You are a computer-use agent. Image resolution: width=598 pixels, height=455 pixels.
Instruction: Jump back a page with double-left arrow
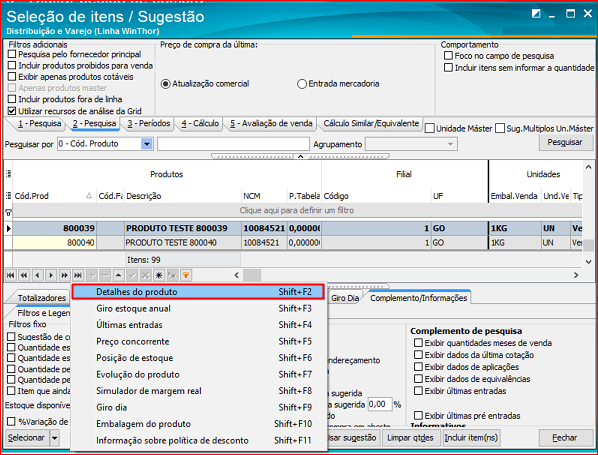tap(24, 275)
